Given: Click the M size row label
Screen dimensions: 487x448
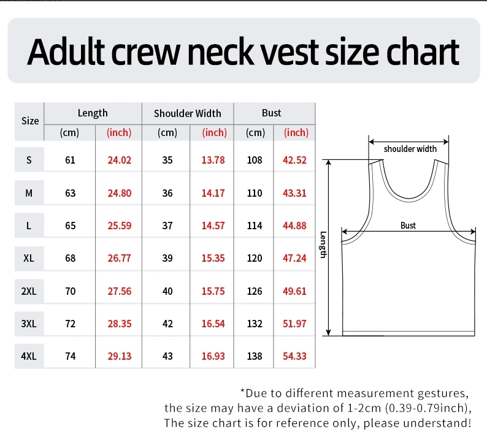Looking at the screenshot, I should 29,193.
